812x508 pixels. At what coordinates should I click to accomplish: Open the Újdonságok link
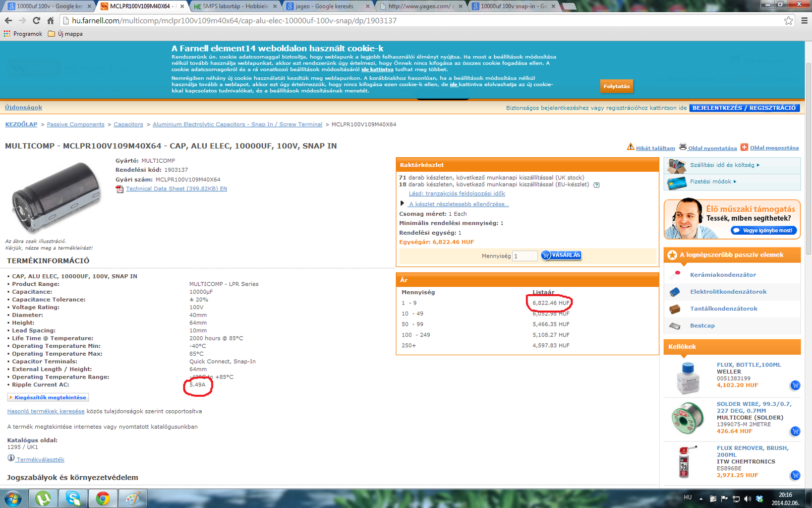click(x=23, y=108)
